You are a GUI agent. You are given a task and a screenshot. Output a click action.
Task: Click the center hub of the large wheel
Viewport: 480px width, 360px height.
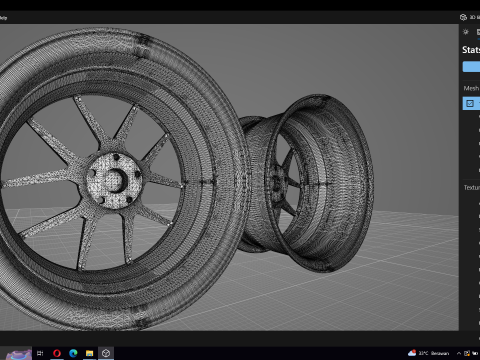click(114, 180)
